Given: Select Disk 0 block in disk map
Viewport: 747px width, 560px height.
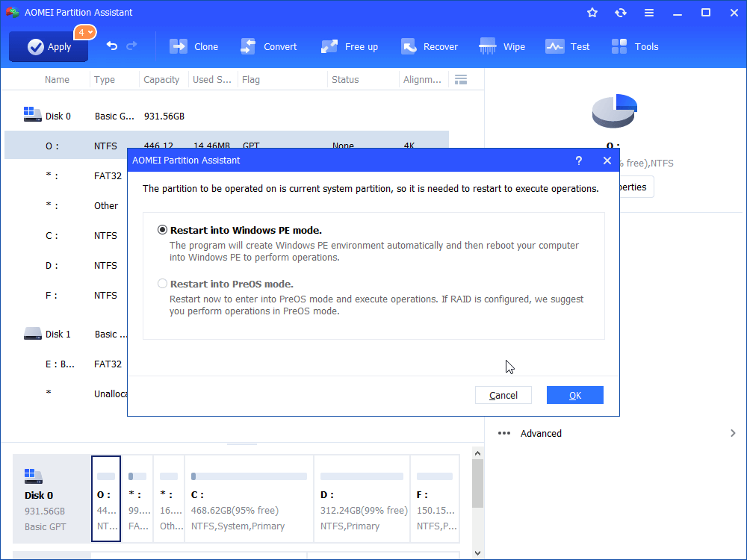Looking at the screenshot, I should tap(52, 499).
